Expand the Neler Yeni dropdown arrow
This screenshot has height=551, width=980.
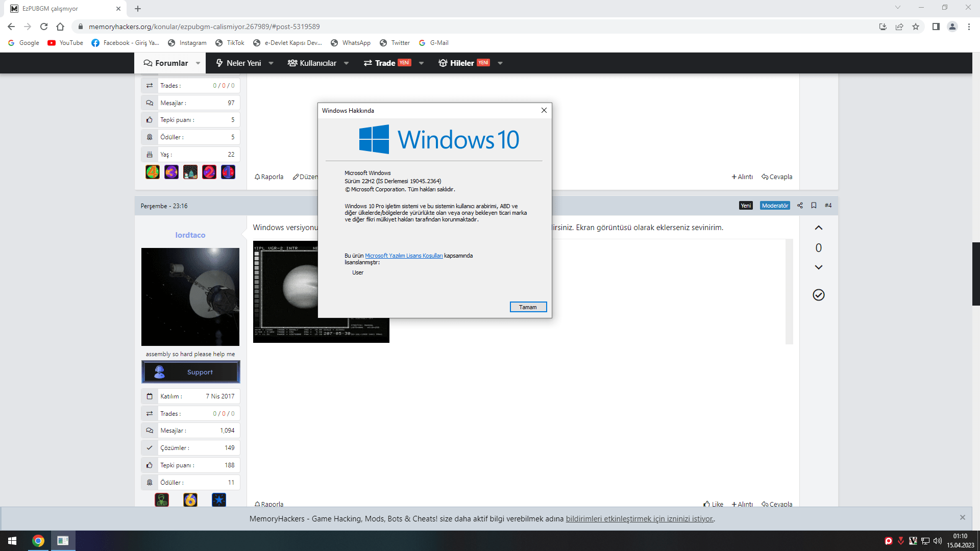point(271,63)
